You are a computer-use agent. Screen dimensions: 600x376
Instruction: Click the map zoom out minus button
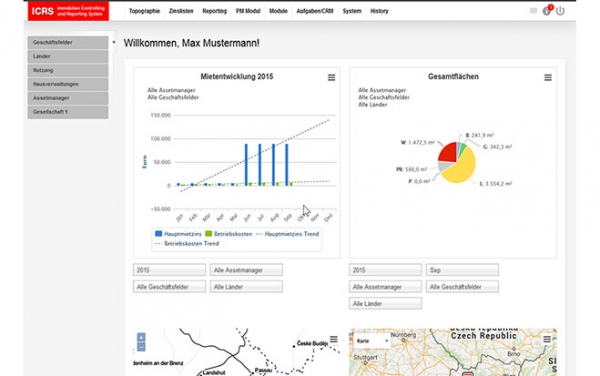point(141,347)
